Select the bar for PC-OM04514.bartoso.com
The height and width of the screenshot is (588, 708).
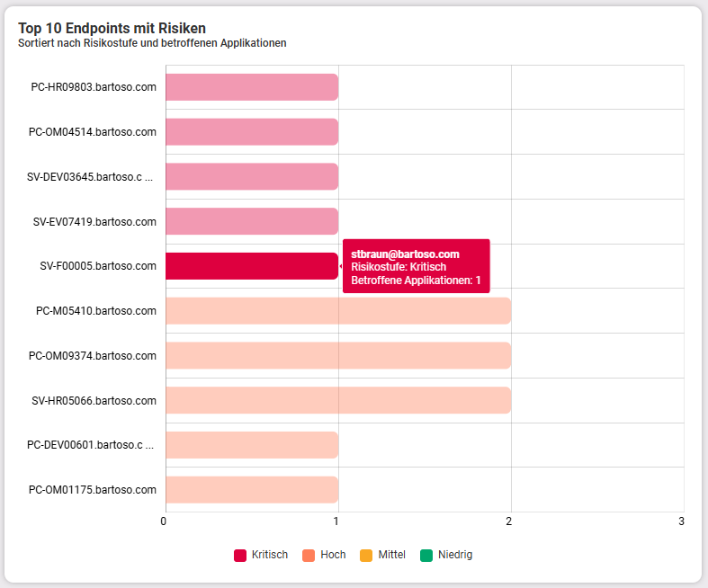252,132
